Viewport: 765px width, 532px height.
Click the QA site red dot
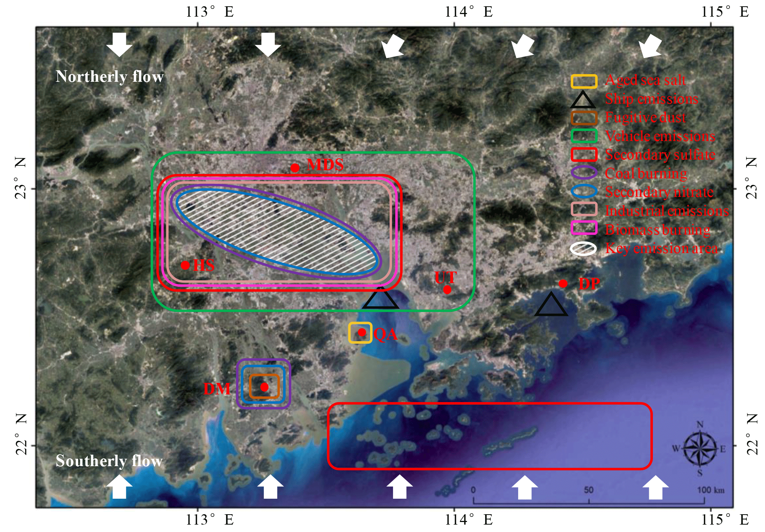[x=362, y=332]
